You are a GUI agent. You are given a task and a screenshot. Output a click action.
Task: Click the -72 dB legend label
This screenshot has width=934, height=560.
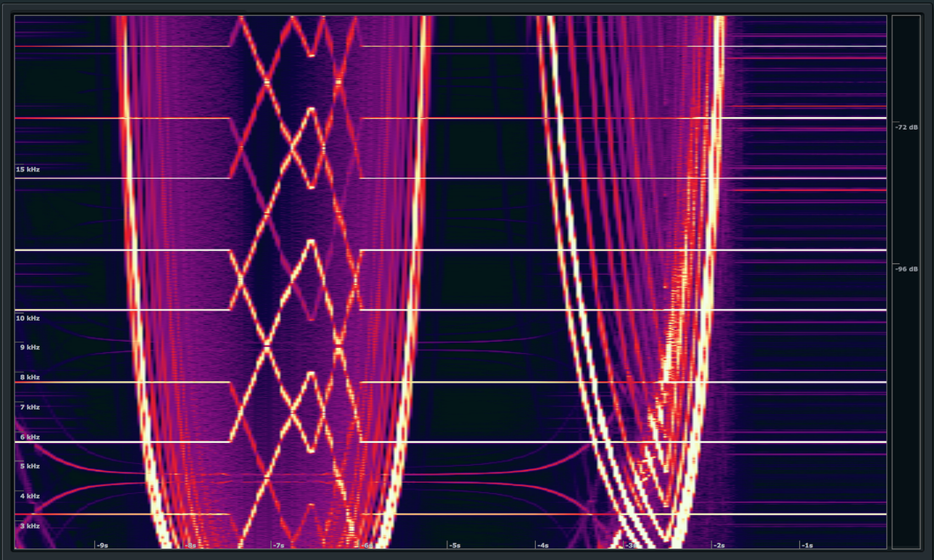pyautogui.click(x=907, y=126)
